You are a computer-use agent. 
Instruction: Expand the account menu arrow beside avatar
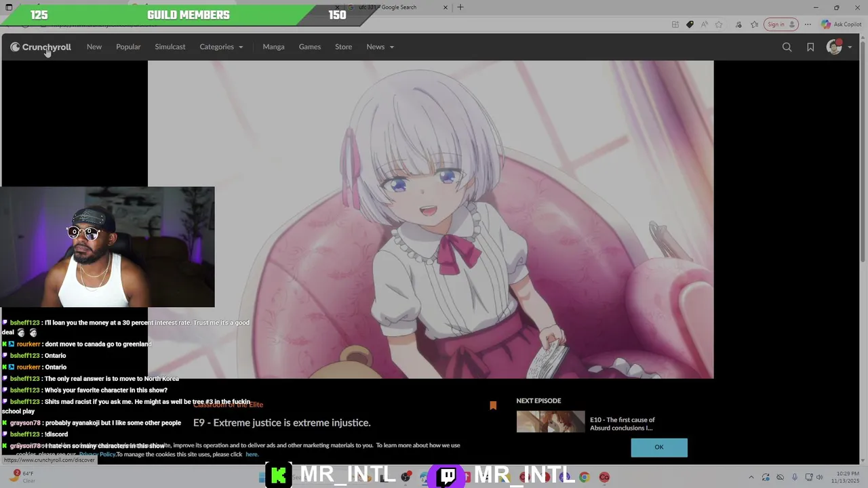pos(850,47)
